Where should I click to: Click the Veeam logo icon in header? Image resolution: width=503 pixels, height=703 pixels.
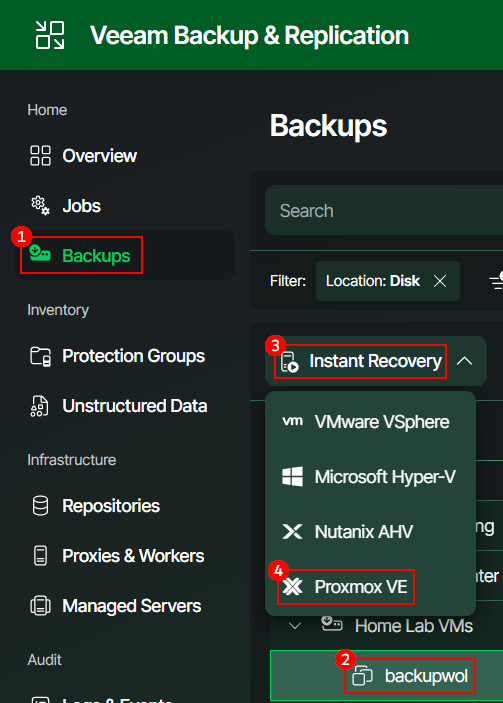coord(50,35)
